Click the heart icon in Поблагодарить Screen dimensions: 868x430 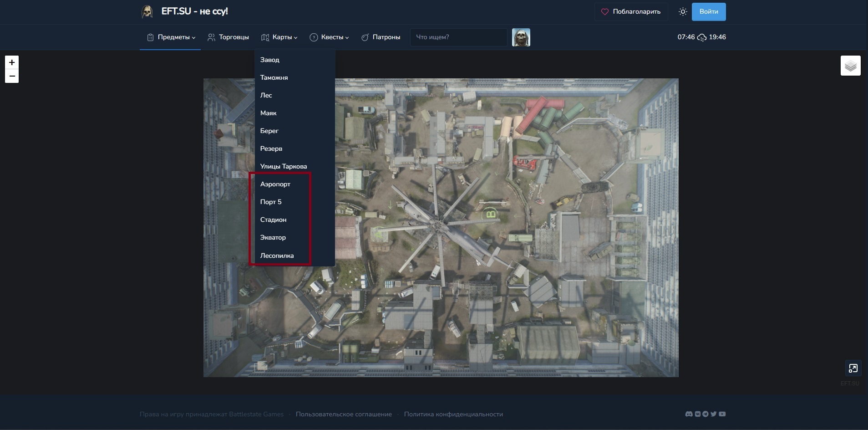(605, 12)
